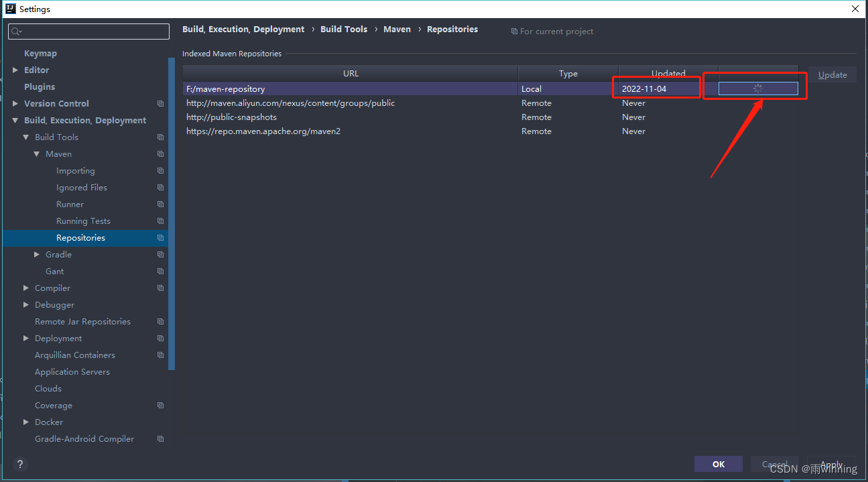Click the per-project icon beside Arquillian Containers
Viewport: 868px width, 482px height.
coord(160,355)
